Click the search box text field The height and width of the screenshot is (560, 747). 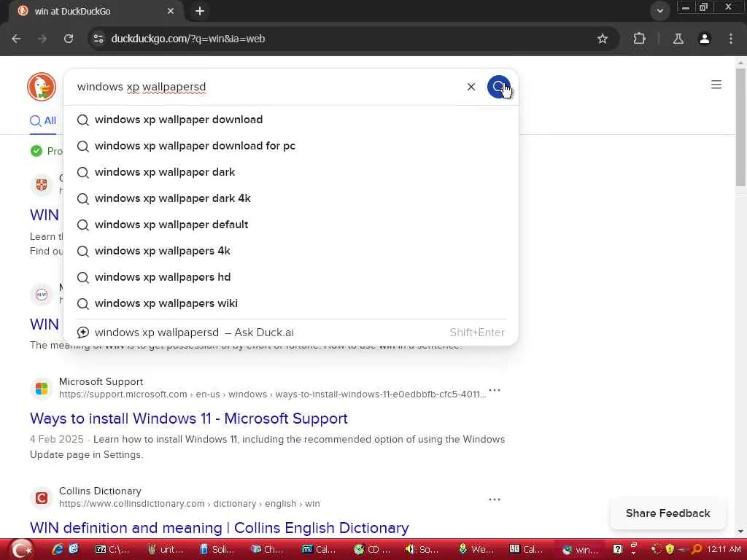point(267,87)
